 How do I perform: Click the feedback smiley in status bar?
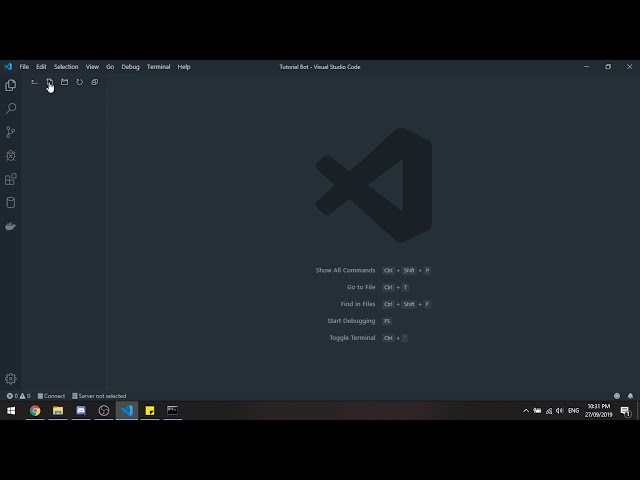[x=617, y=396]
